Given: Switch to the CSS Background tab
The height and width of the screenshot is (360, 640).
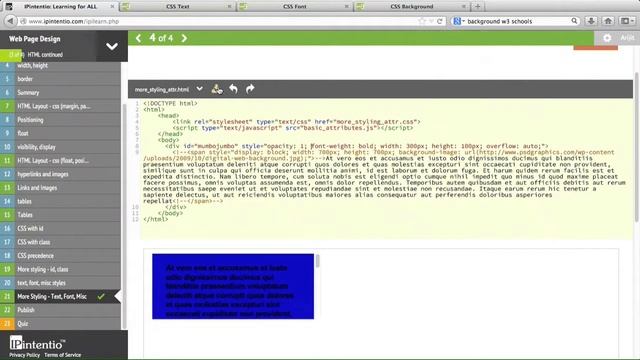Looking at the screenshot, I should click(x=411, y=7).
